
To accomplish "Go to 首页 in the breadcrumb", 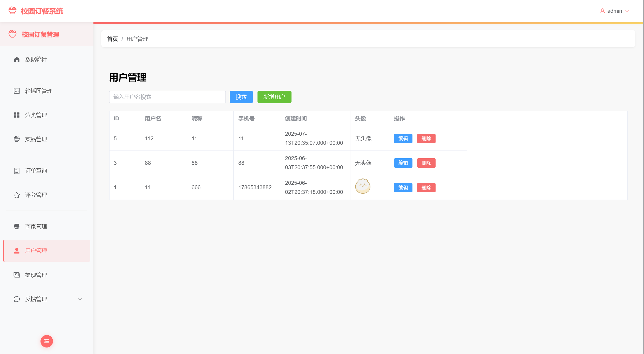I will pyautogui.click(x=112, y=39).
